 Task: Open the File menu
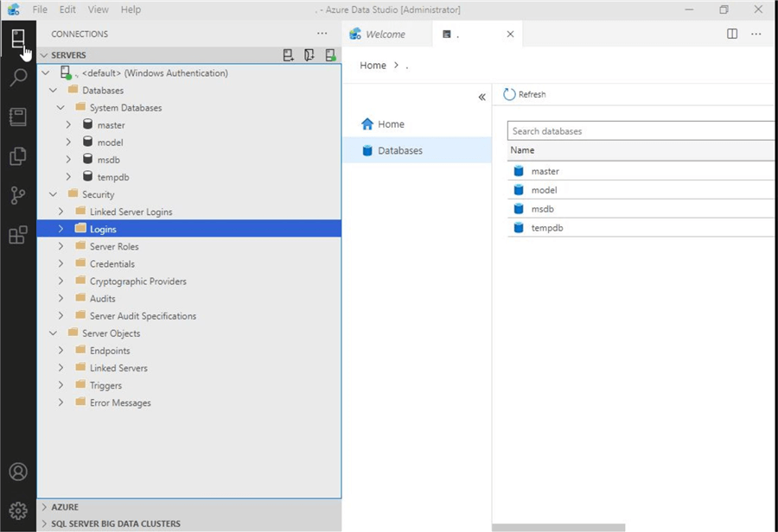(x=40, y=9)
